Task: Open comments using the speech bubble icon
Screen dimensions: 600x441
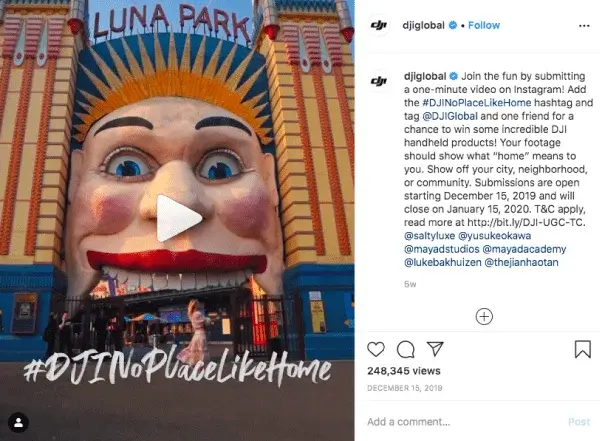Action: [406, 349]
